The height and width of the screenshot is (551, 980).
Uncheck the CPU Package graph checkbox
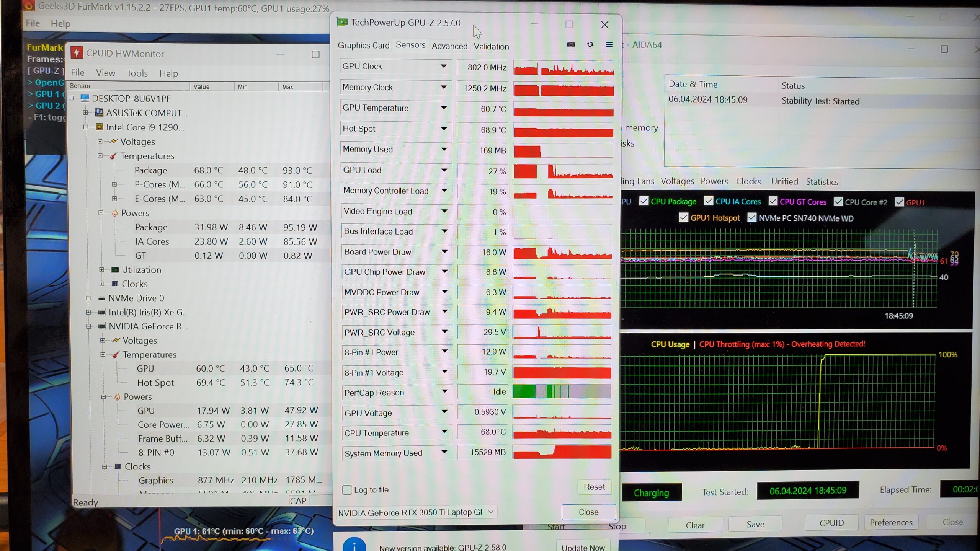(x=644, y=201)
